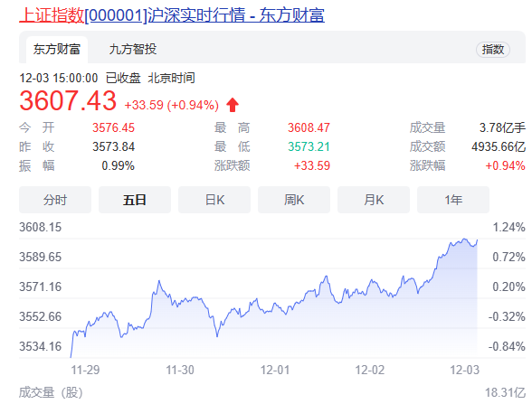
Task: Click the 涨跌额 value +33.59
Action: click(312, 165)
